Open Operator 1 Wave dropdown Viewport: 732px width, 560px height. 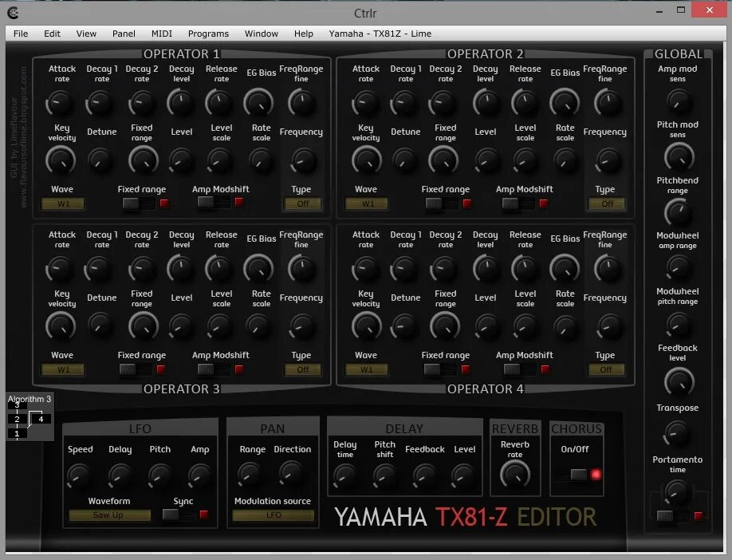click(63, 203)
